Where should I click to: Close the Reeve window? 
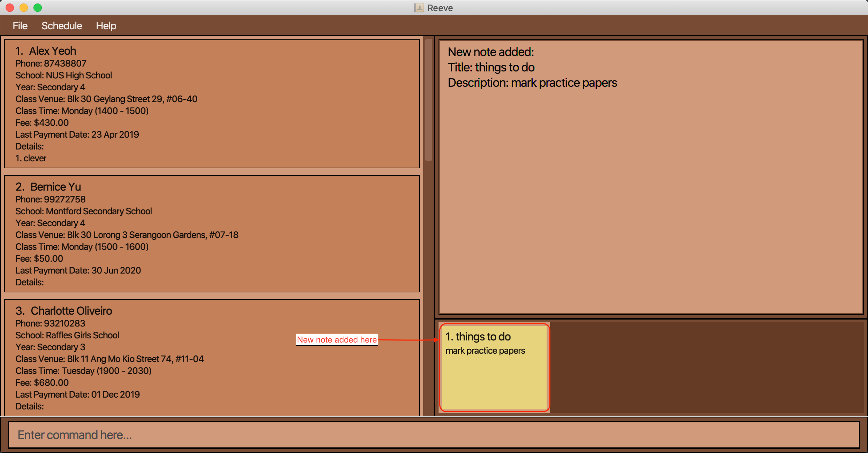10,8
